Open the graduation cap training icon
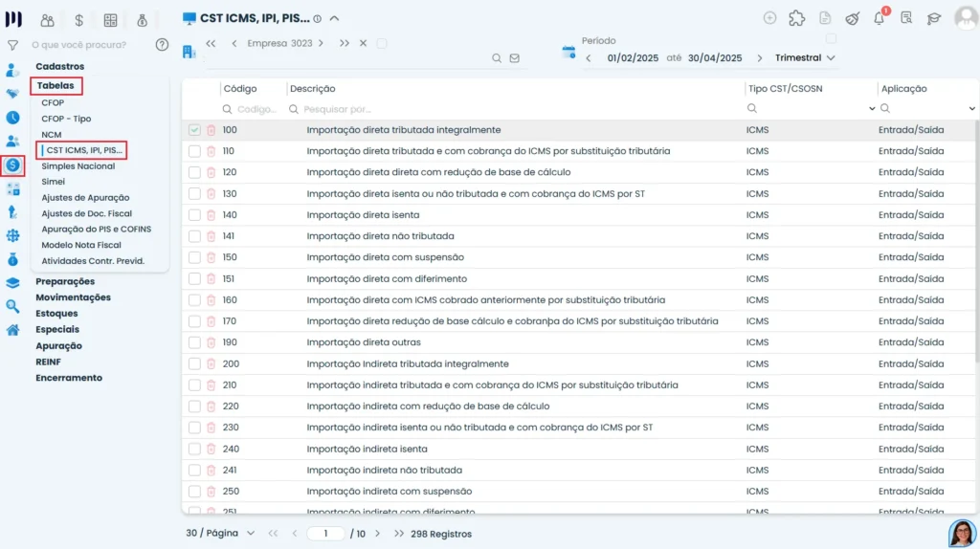 934,19
